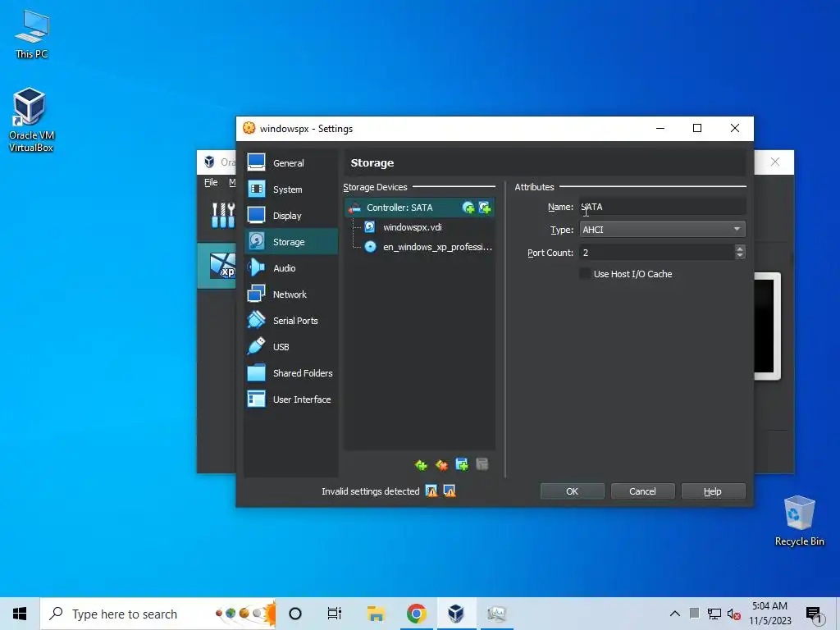Click the greyed-out remove attachment icon

pyautogui.click(x=482, y=464)
